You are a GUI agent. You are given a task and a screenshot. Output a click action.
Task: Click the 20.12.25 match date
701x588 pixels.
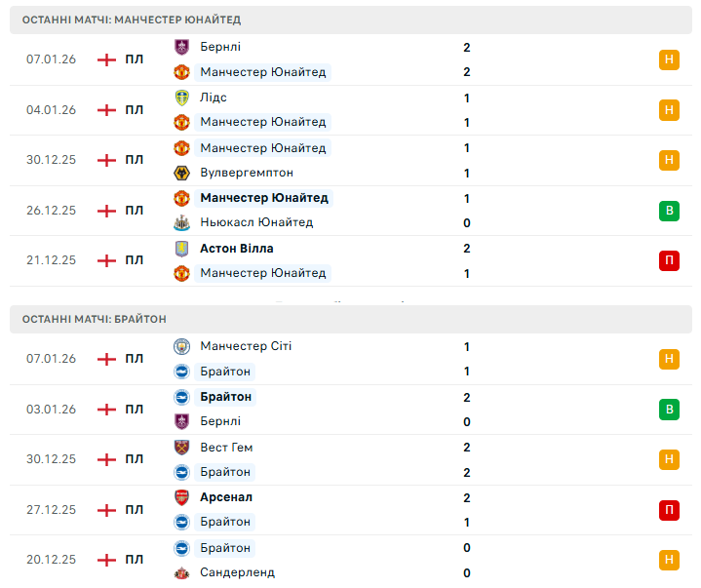51,560
